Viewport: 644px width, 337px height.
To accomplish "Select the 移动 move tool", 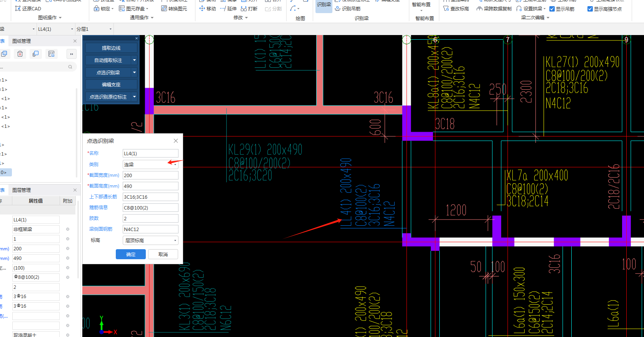I will pyautogui.click(x=208, y=8).
